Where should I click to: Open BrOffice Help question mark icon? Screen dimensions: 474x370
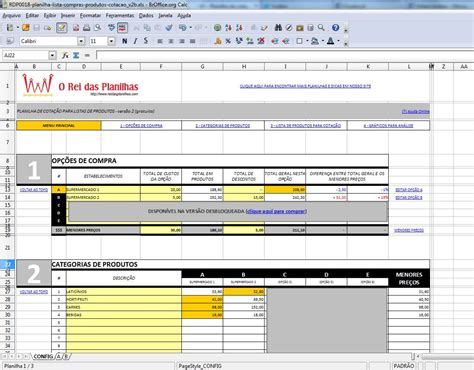pyautogui.click(x=335, y=28)
